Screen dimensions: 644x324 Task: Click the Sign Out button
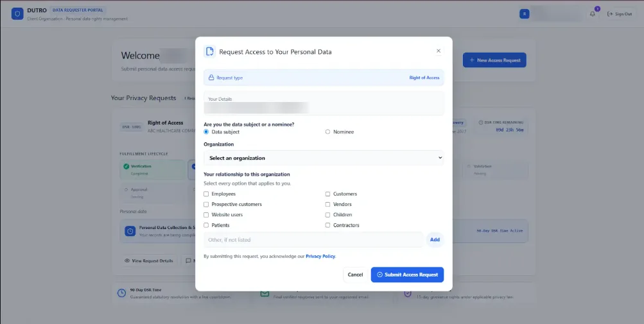point(620,14)
